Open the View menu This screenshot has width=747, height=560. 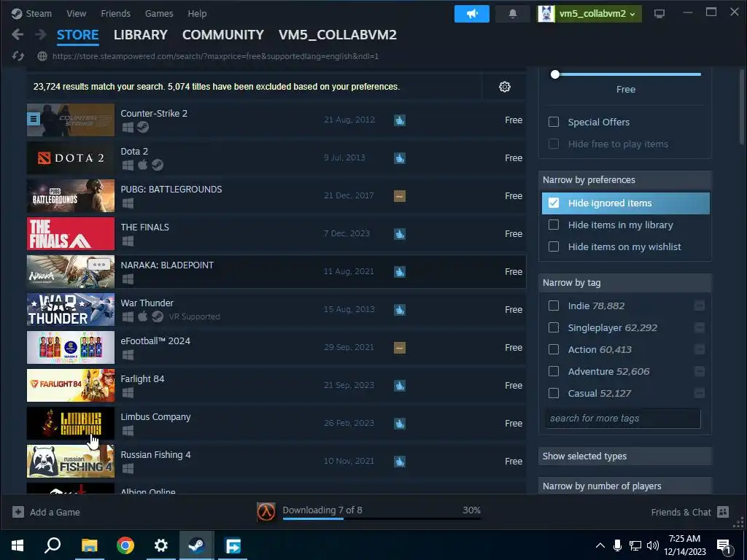coord(76,13)
